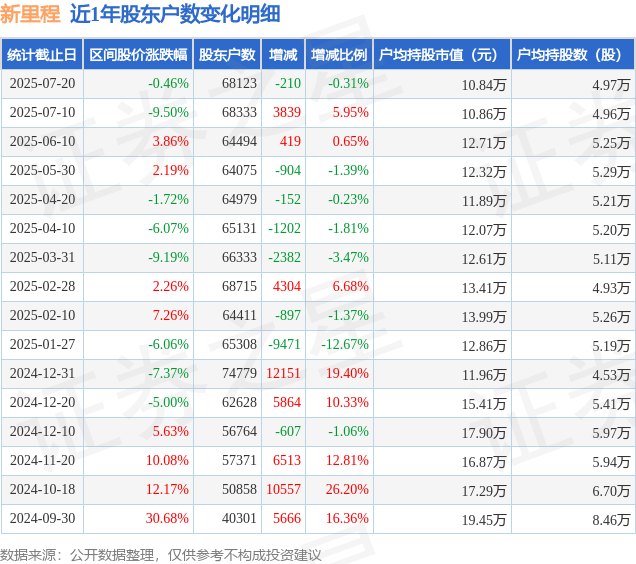Click shareholder count 74779
The image size is (636, 564).
point(239,373)
